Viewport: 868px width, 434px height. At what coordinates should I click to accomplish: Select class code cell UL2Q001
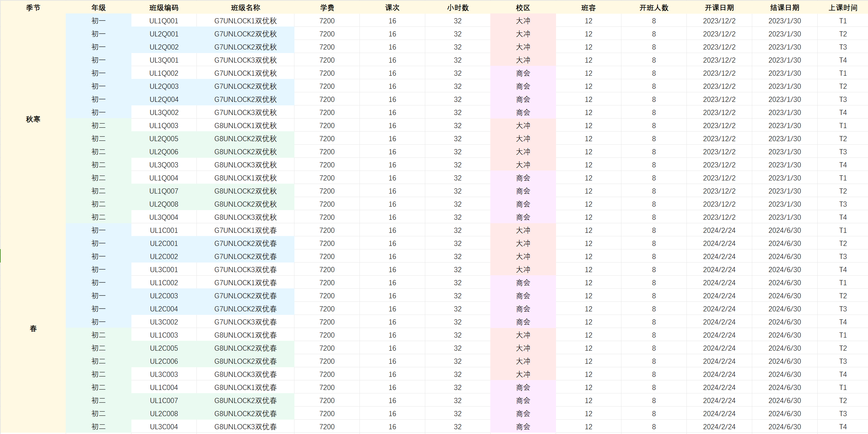coord(164,34)
